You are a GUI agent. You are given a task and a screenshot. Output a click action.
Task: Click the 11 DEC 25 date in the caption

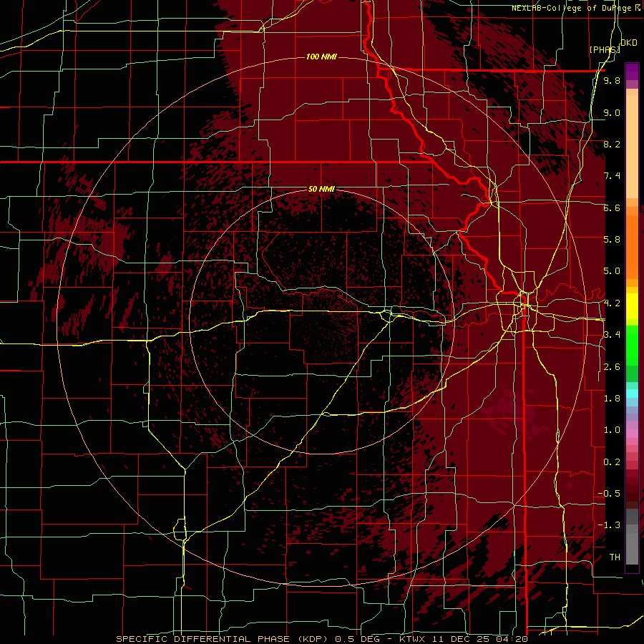tap(462, 639)
